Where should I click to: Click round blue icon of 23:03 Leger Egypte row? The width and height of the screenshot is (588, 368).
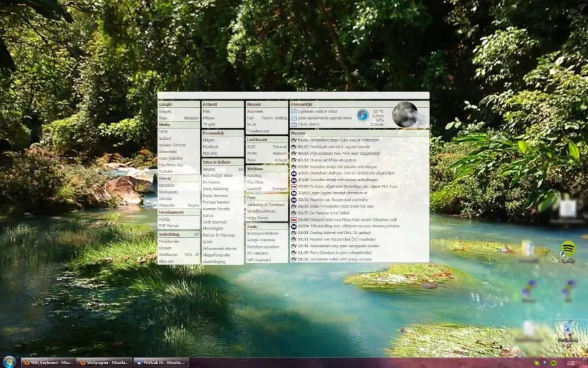294,193
